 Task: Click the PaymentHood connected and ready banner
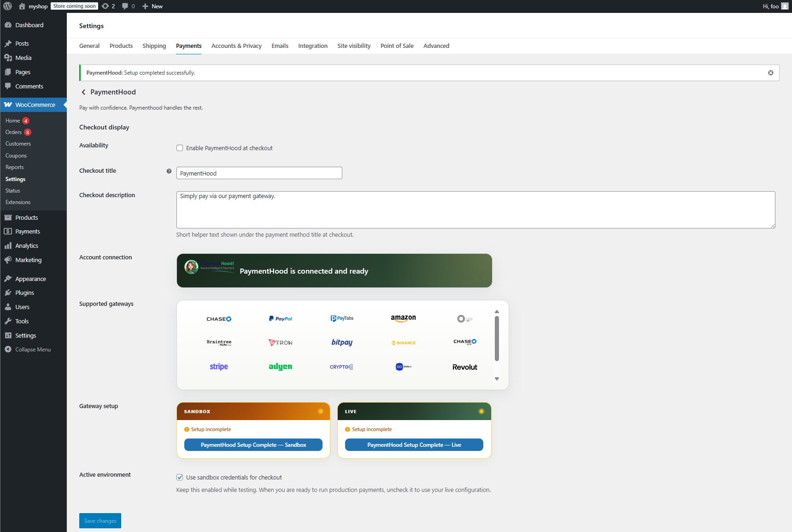334,271
